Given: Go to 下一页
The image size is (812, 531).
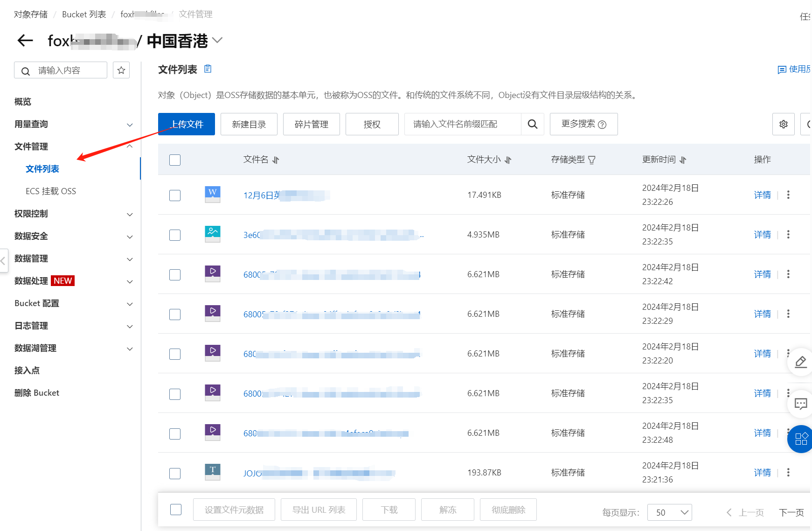Looking at the screenshot, I should point(791,512).
